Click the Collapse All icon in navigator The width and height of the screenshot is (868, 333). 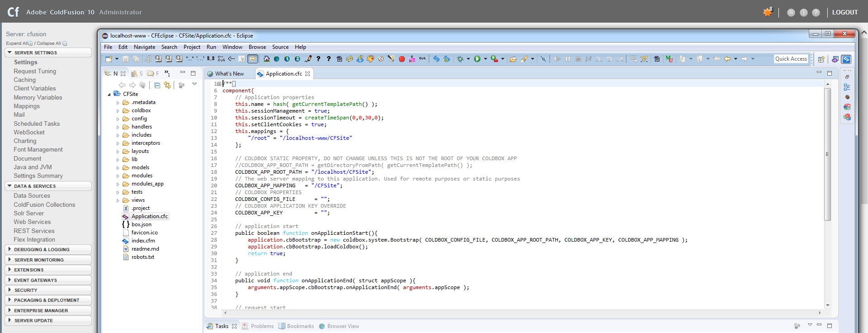157,85
